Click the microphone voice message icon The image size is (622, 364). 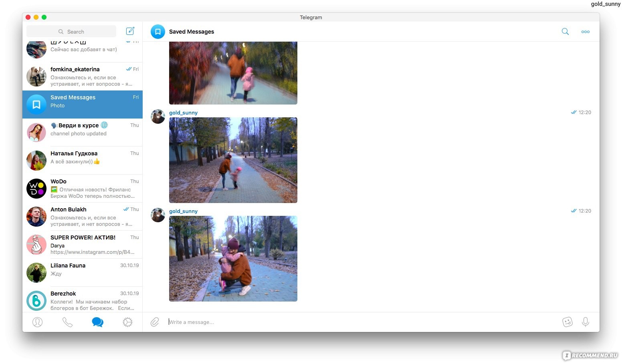coord(585,322)
